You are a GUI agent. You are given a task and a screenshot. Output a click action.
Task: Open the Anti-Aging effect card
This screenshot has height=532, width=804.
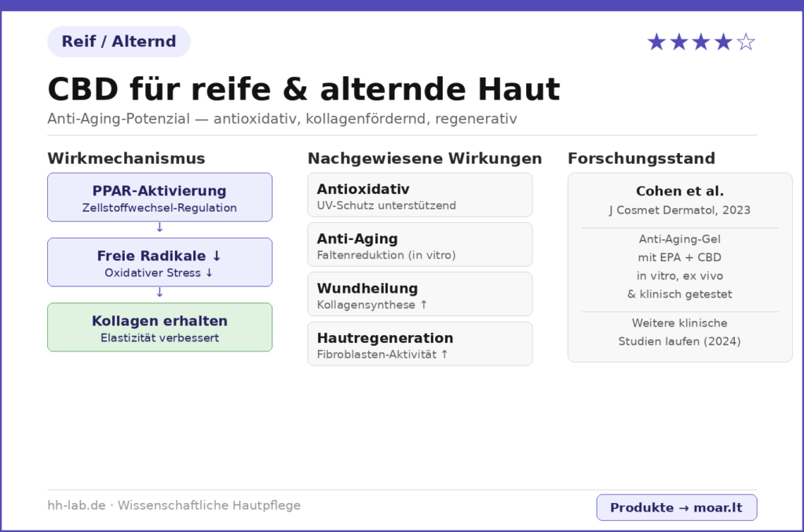pos(419,244)
